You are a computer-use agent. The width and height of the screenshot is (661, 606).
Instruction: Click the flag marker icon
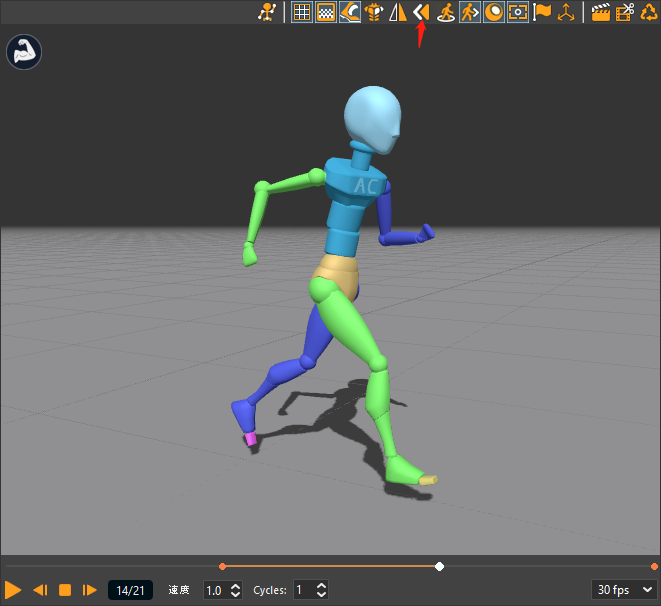pyautogui.click(x=542, y=12)
